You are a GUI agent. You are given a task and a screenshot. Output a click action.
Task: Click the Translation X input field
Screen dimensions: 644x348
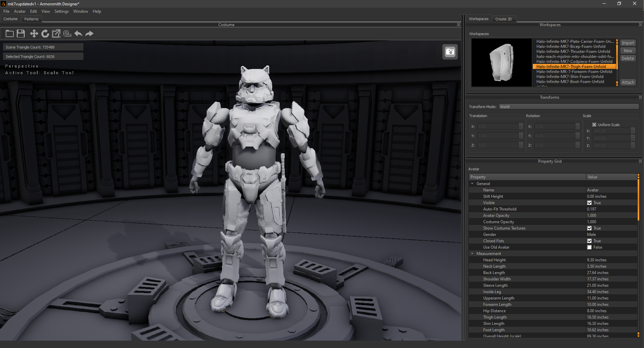(498, 126)
